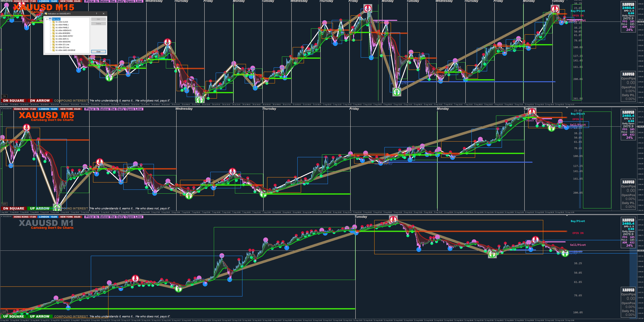
Task: Toggle the OFF switch on M1 chart
Action: click(4, 312)
